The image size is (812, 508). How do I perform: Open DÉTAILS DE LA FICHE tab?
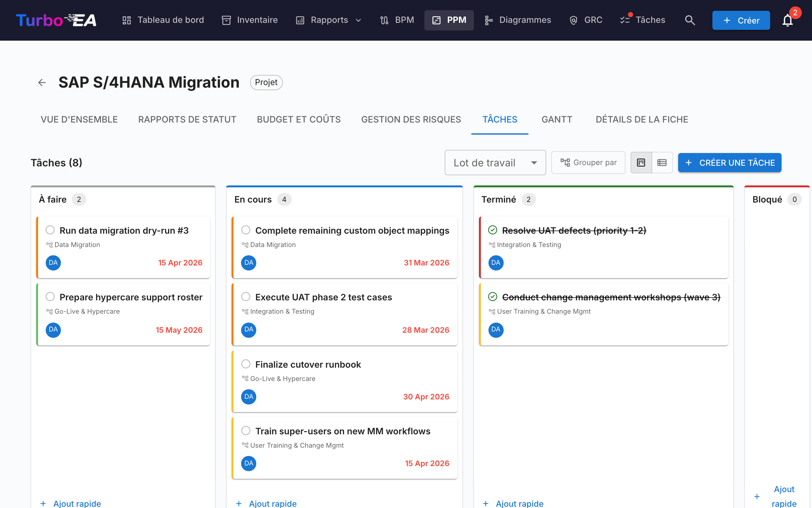pyautogui.click(x=642, y=120)
